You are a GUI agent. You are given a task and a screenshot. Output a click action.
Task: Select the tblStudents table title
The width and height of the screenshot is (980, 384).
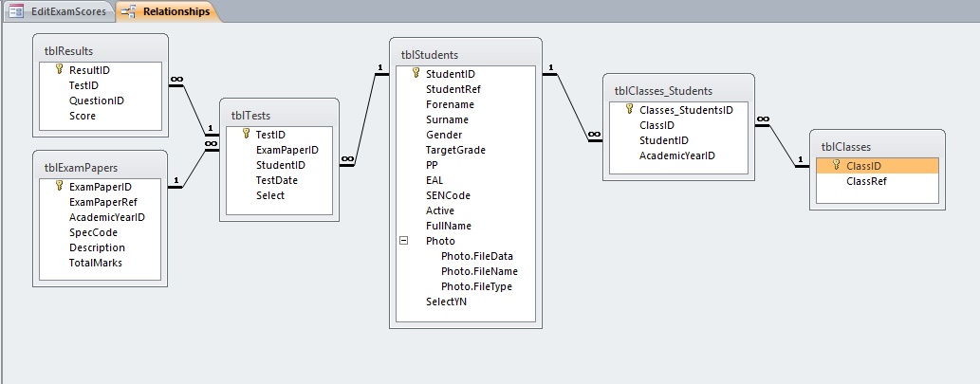430,55
